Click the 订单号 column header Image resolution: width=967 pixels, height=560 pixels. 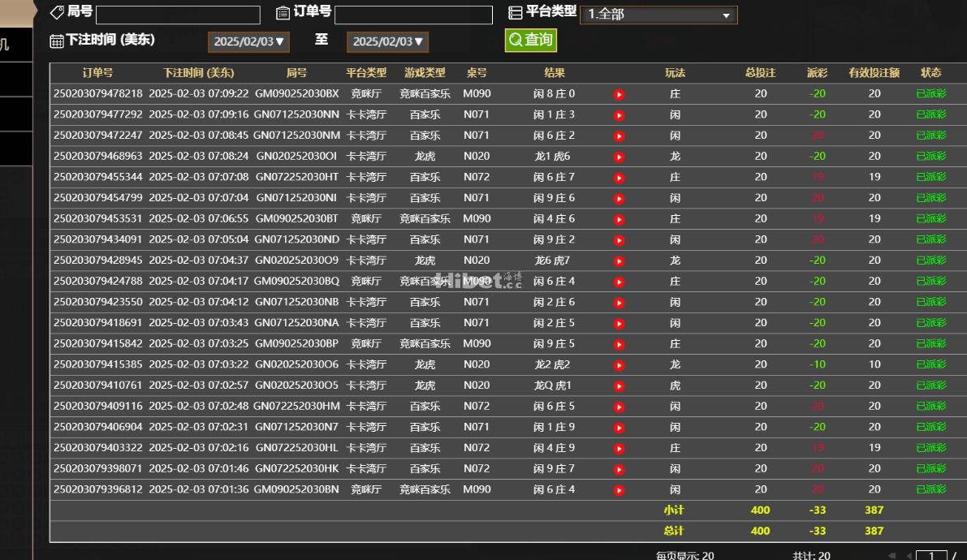click(x=97, y=73)
